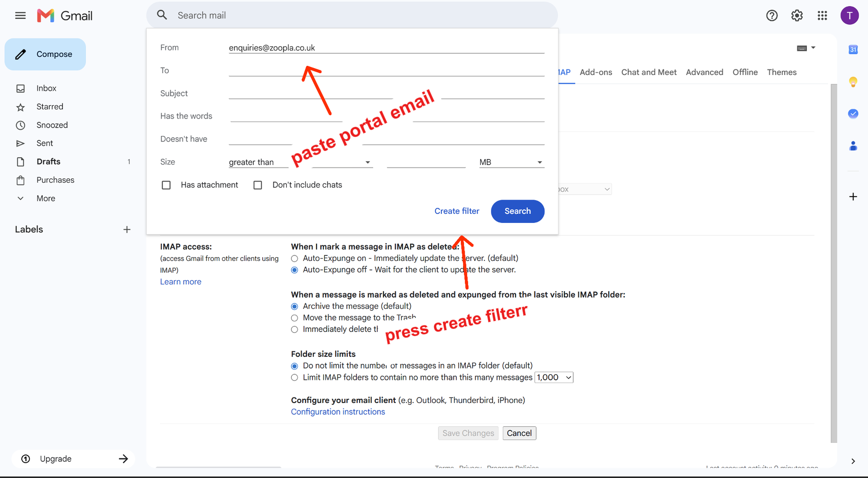Click the To input field

pyautogui.click(x=386, y=71)
